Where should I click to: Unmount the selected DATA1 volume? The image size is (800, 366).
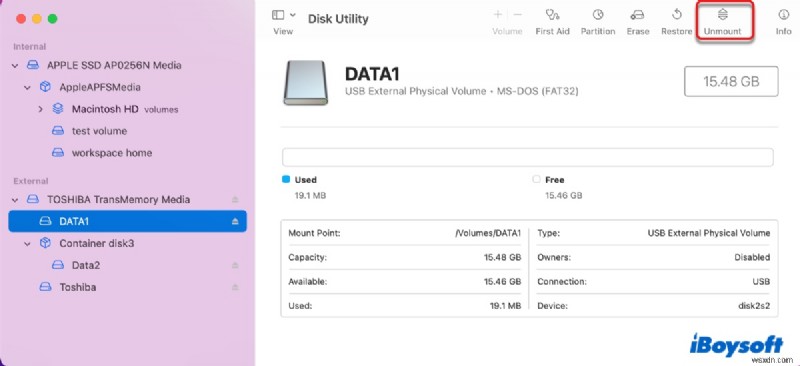click(x=722, y=22)
